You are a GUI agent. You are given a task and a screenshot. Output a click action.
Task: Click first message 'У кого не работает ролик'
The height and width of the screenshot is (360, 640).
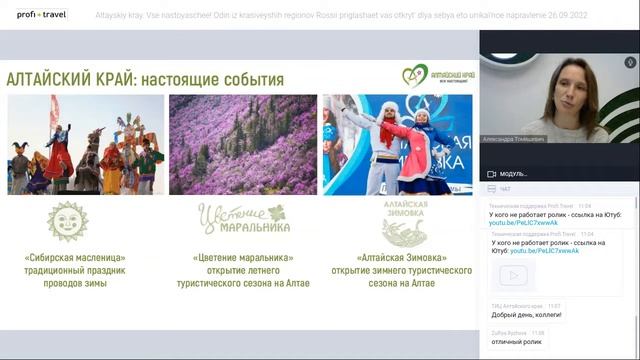pos(555,215)
